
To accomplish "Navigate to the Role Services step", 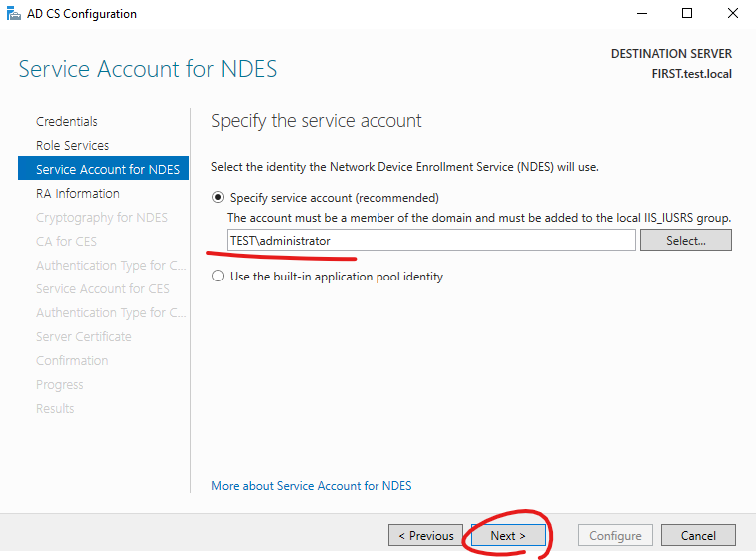I will coord(72,145).
